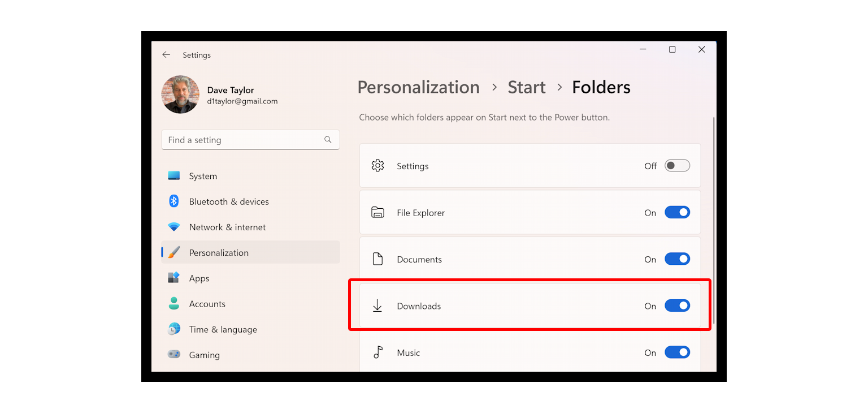Click the Documents page icon
This screenshot has height=413, width=868.
point(378,259)
